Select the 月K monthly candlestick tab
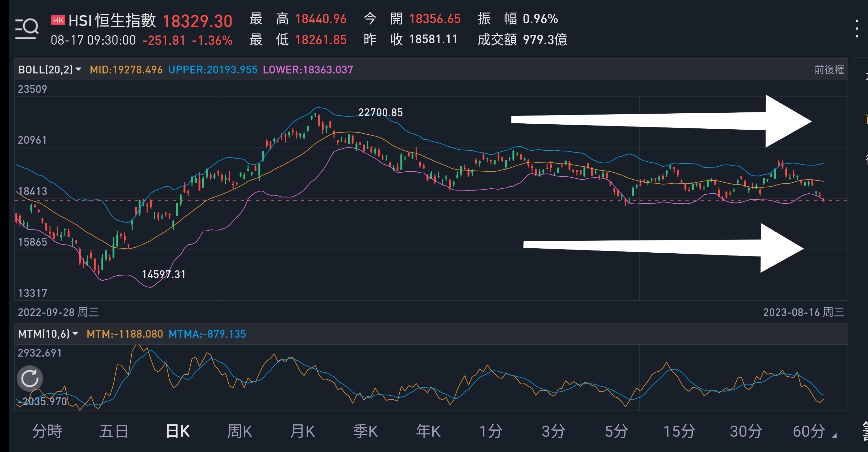 302,431
